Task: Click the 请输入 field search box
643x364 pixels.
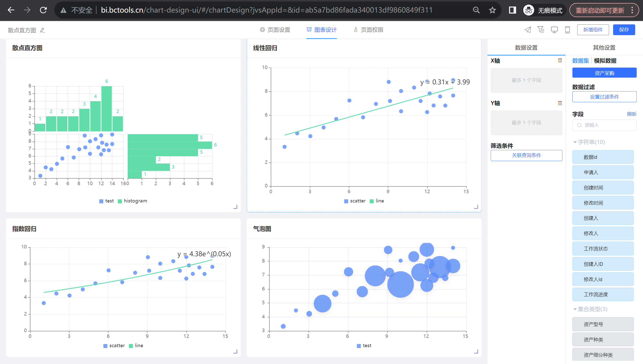Action: pos(604,125)
